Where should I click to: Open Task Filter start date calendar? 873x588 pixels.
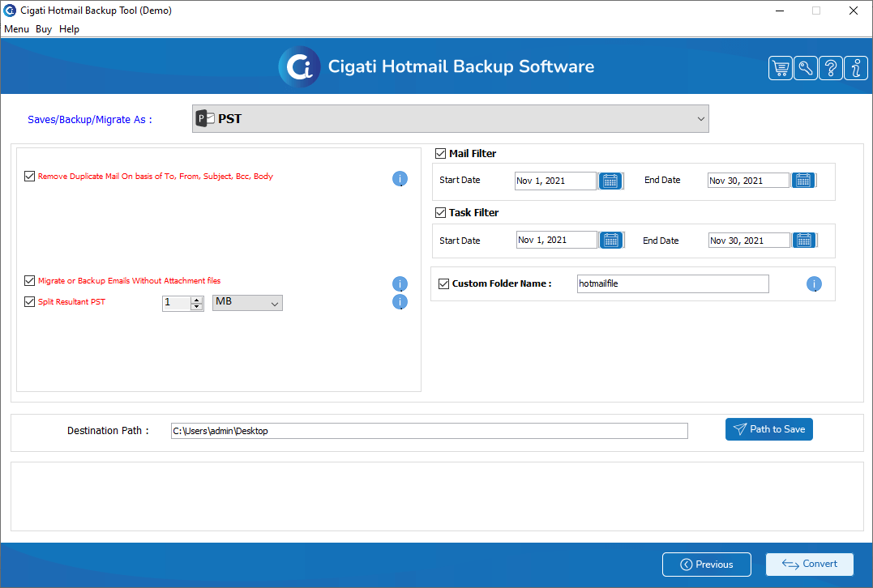611,240
